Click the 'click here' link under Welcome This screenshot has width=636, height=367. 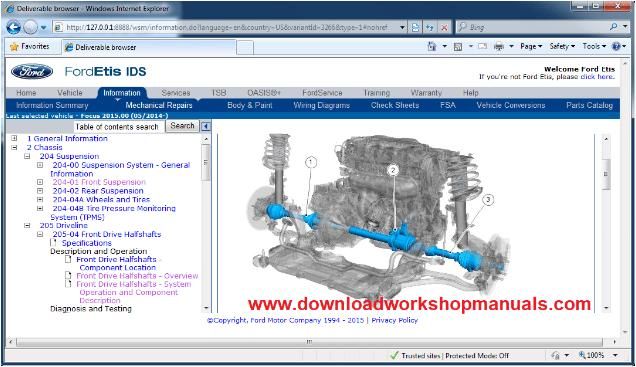click(597, 76)
